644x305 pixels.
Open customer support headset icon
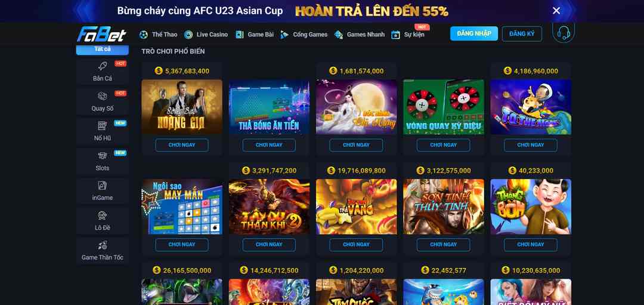click(563, 32)
